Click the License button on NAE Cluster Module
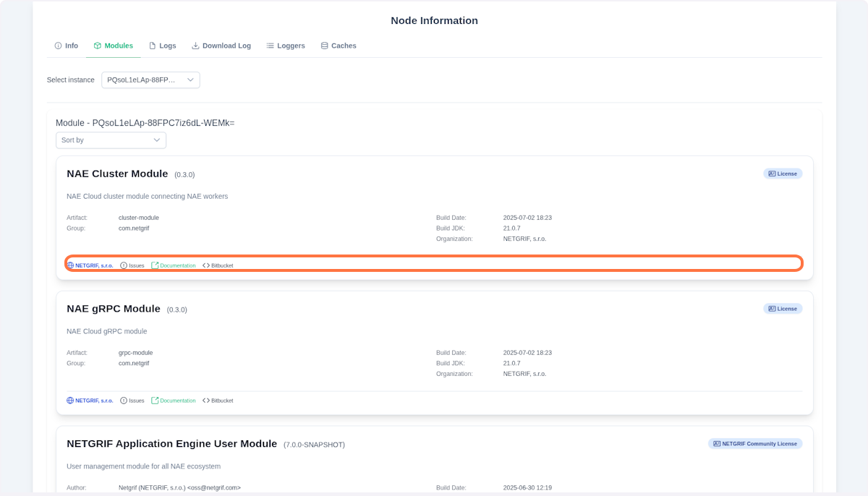Viewport: 868px width, 496px height. 783,174
